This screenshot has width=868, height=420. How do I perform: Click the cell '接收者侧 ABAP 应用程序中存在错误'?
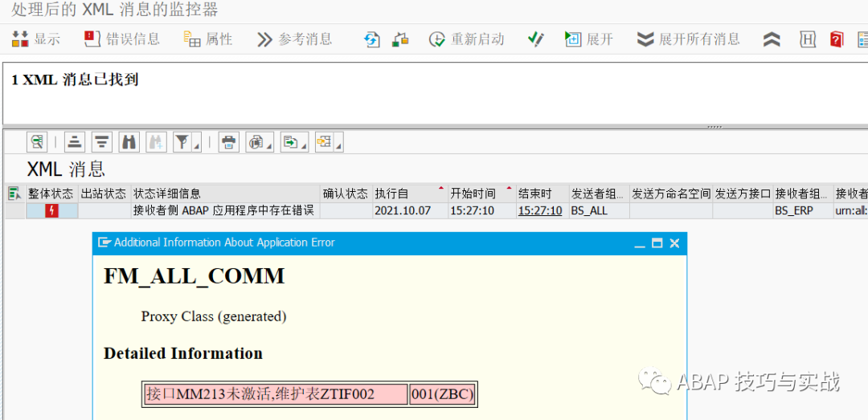226,211
